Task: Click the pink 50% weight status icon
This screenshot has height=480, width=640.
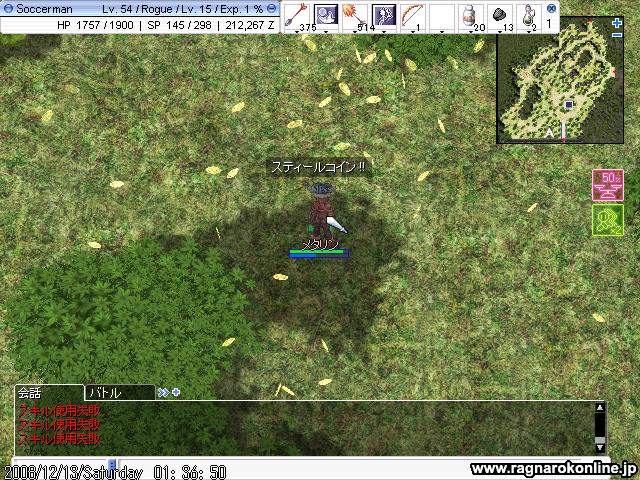Action: pos(608,185)
